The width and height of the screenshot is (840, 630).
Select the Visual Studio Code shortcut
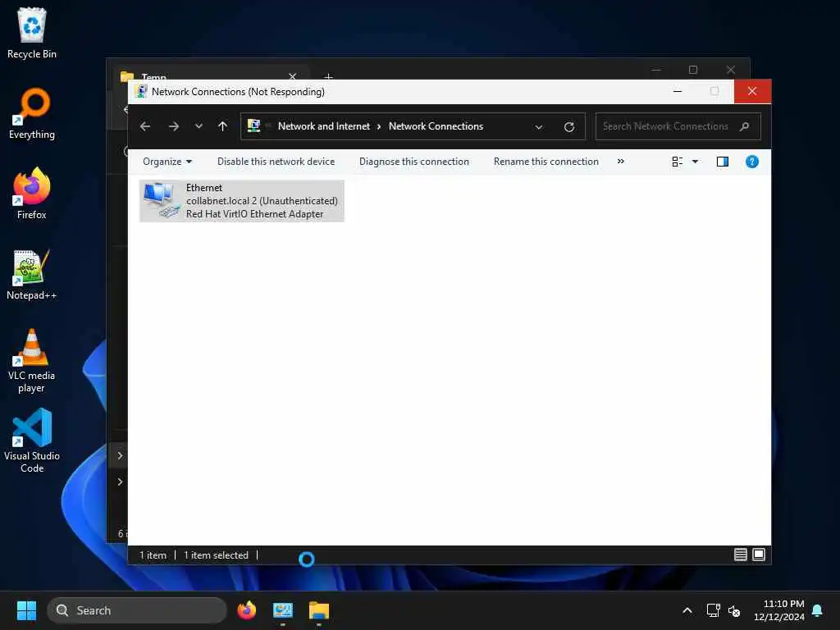pyautogui.click(x=32, y=441)
